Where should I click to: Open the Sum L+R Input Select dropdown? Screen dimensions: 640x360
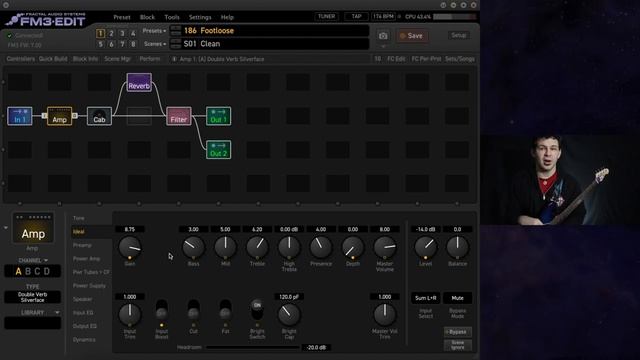tap(425, 298)
